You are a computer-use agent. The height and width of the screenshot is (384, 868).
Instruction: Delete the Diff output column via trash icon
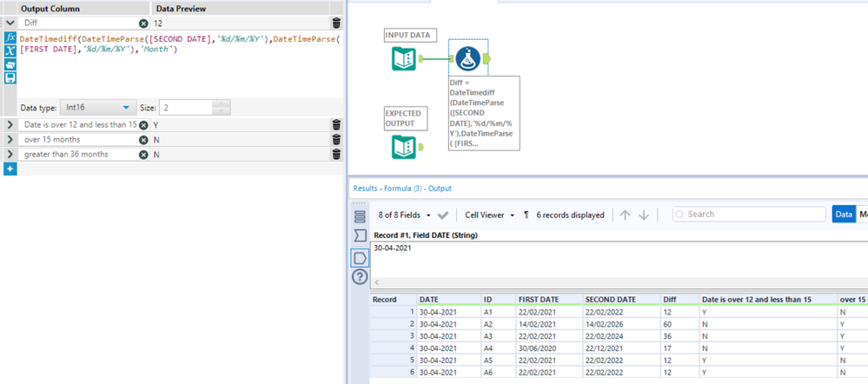tap(336, 23)
